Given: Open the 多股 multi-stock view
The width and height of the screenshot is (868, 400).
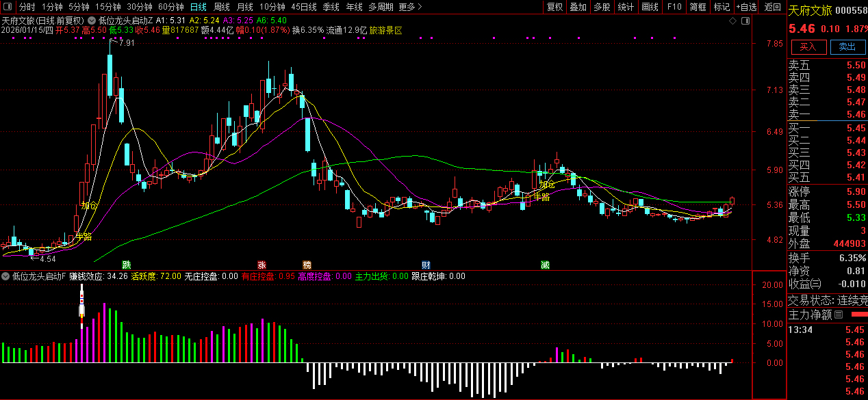Looking at the screenshot, I should tap(602, 7).
